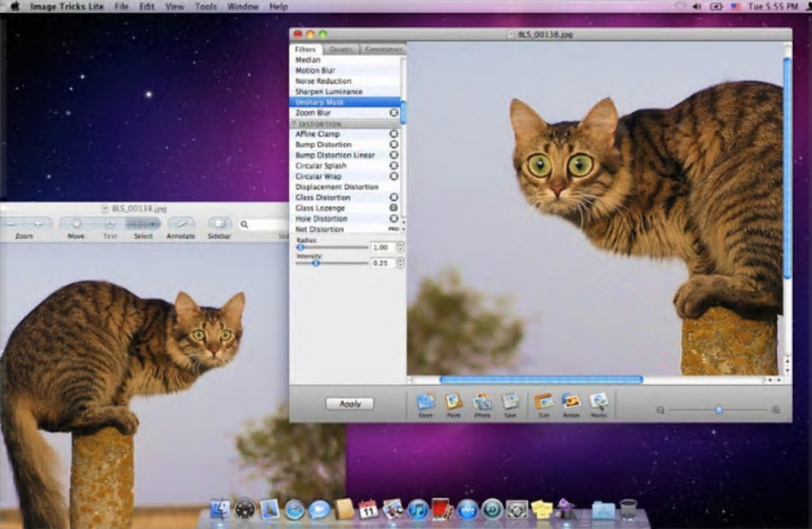Select the Move tool in Preview window
812x529 pixels.
pos(76,224)
